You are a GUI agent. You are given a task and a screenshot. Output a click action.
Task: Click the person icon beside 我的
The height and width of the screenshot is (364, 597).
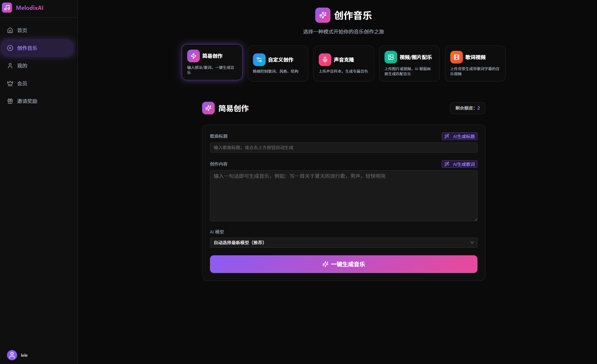[10, 66]
